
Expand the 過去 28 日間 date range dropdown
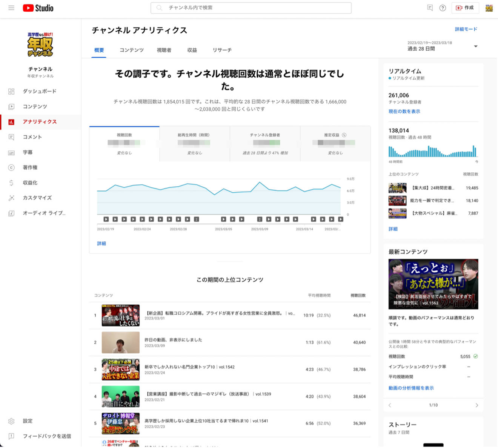click(442, 46)
